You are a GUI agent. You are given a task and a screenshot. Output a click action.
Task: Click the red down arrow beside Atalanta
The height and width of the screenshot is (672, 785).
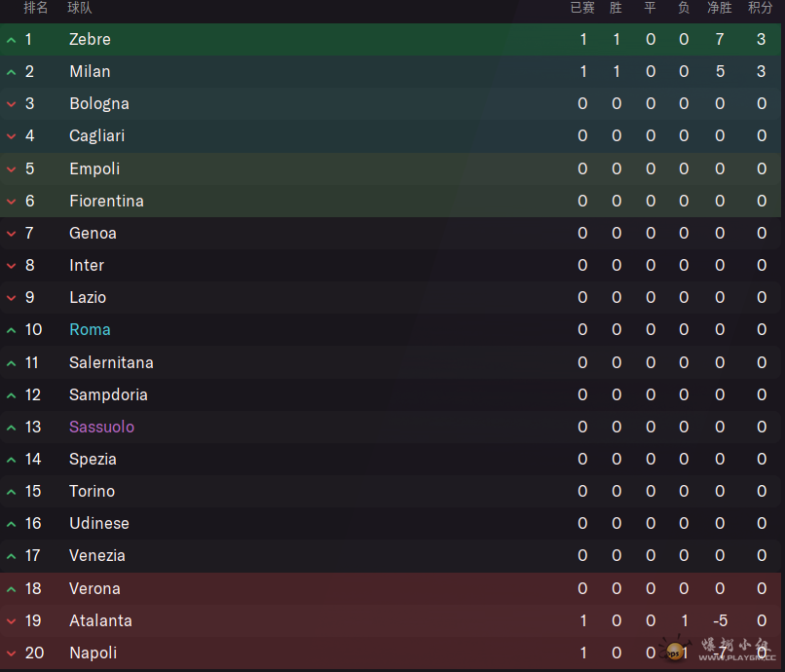pyautogui.click(x=11, y=621)
